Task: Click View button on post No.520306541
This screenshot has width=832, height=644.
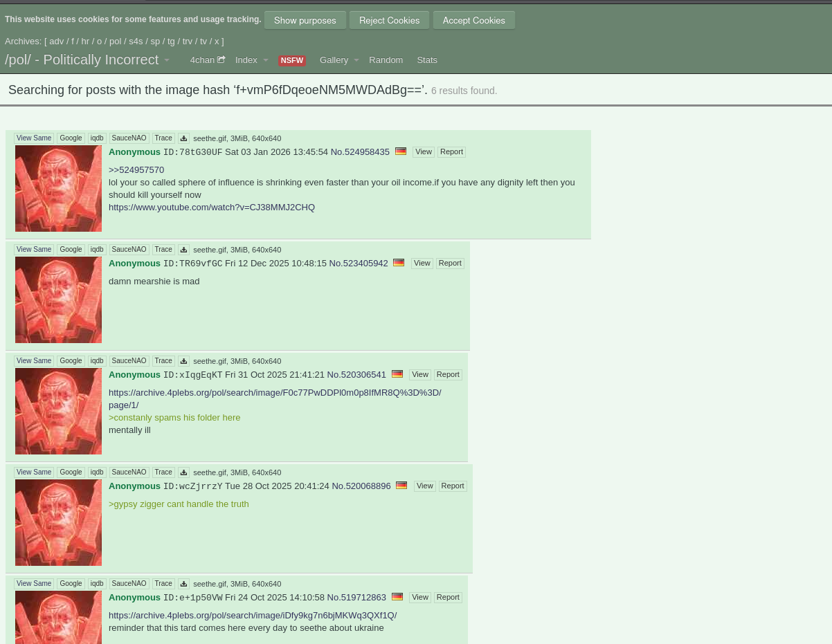Action: (x=420, y=375)
